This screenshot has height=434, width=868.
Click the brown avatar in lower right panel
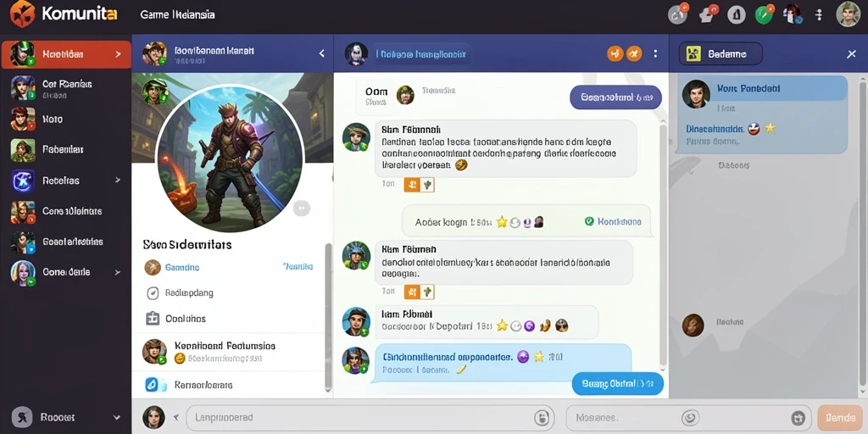tap(693, 325)
